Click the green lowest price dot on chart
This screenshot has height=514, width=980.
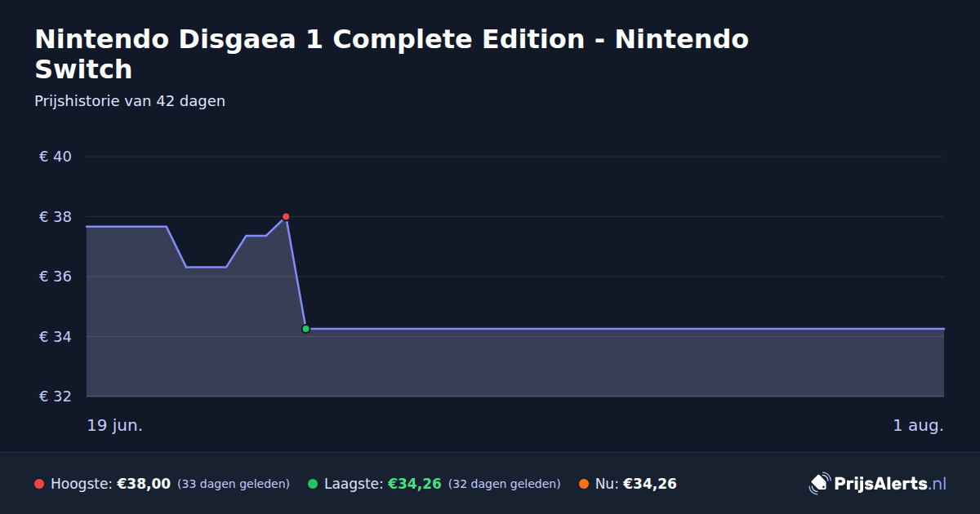(x=305, y=329)
